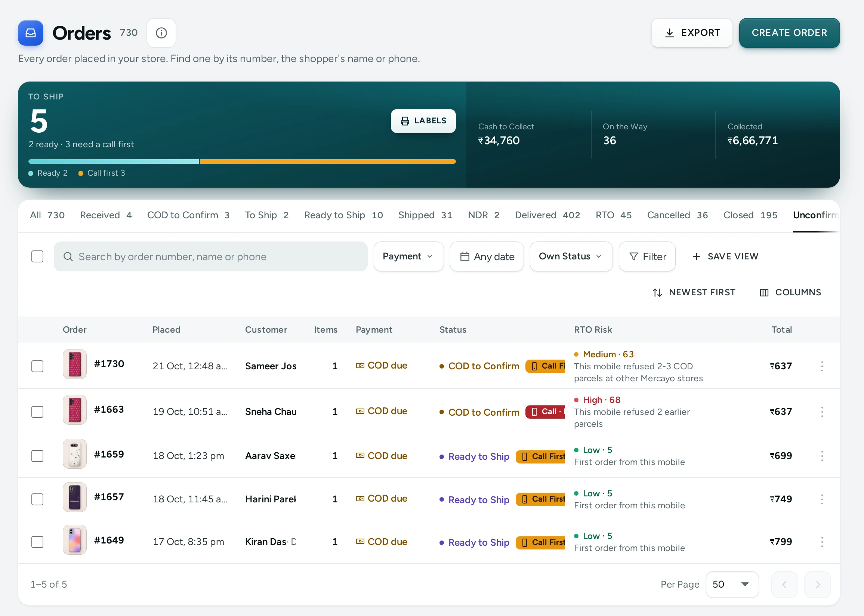
Task: Open the three-dot menu for order #1730
Action: (x=821, y=366)
